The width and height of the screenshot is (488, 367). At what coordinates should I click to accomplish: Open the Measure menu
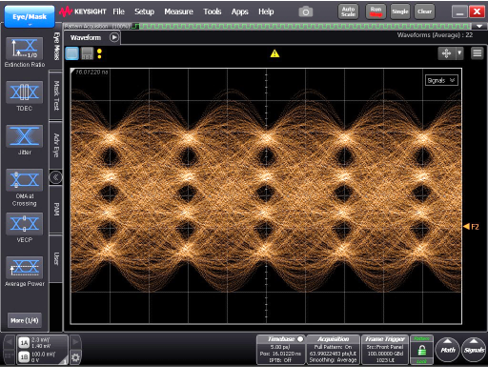[179, 12]
